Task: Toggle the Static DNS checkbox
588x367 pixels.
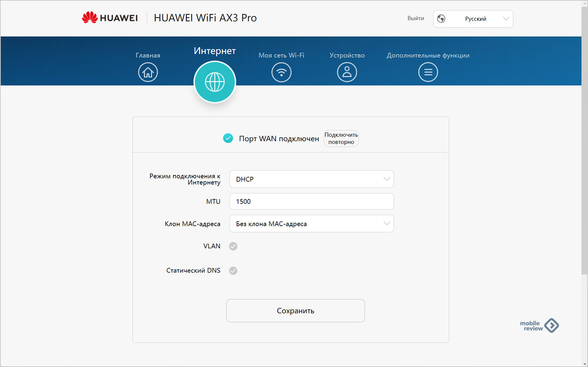Action: pos(233,271)
